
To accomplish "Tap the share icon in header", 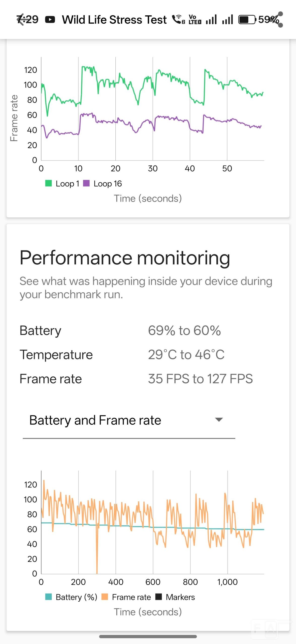I will click(x=277, y=20).
